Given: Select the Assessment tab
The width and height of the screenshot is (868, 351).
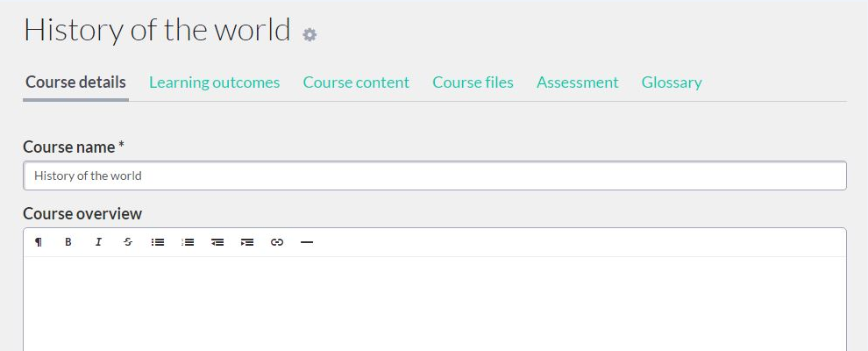Looking at the screenshot, I should (x=577, y=82).
